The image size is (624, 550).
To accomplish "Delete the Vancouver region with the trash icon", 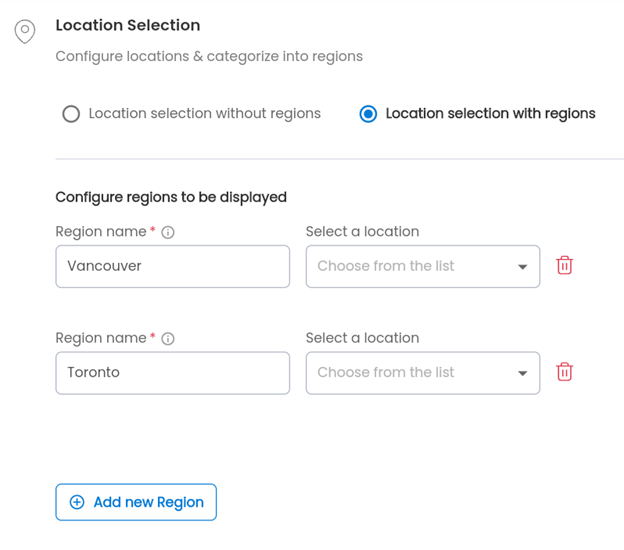I will pos(564,265).
